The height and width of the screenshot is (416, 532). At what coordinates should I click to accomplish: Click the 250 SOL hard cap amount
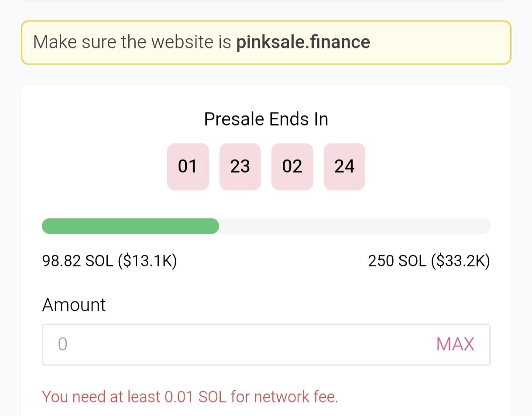(397, 261)
